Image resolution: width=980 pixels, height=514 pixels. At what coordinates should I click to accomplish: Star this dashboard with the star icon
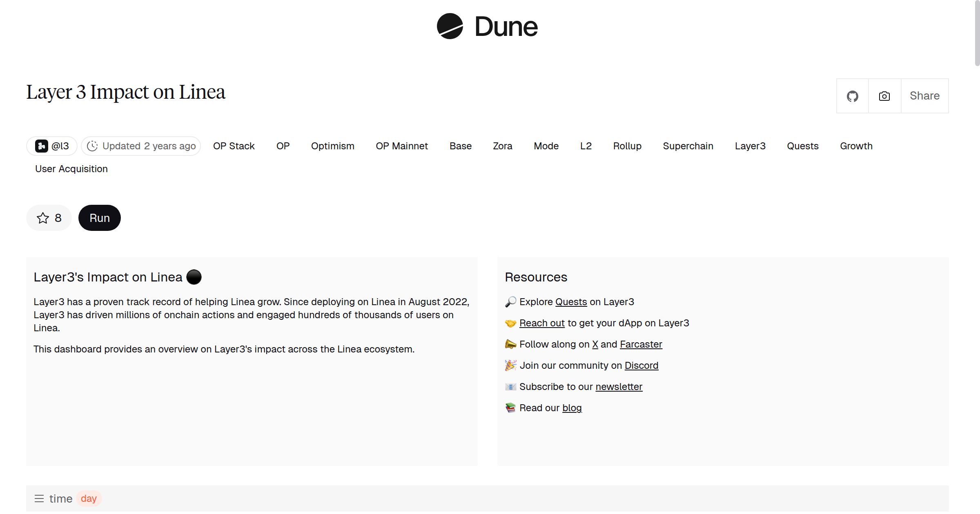[43, 218]
